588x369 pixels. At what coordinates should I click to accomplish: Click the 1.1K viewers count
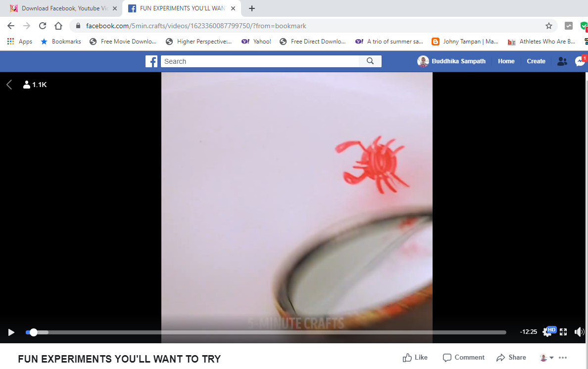tap(35, 85)
